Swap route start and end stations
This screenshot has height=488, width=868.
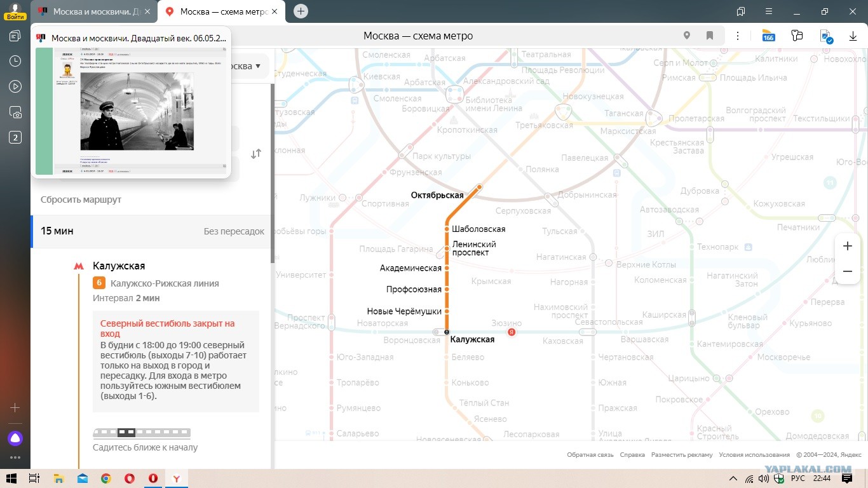pyautogui.click(x=256, y=154)
